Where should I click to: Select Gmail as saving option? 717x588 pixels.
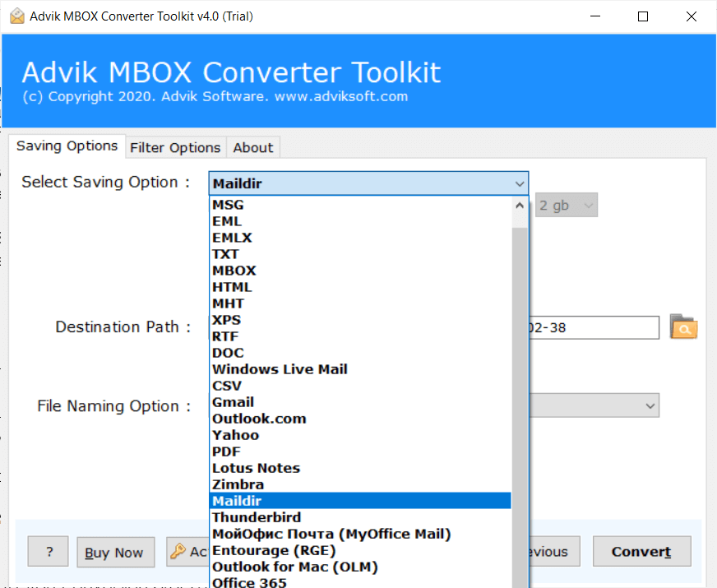click(360, 402)
